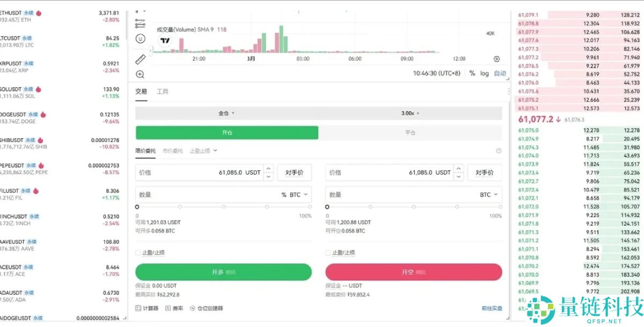Click the 对手价 counterparty price button
The height and width of the screenshot is (327, 644).
coord(295,172)
